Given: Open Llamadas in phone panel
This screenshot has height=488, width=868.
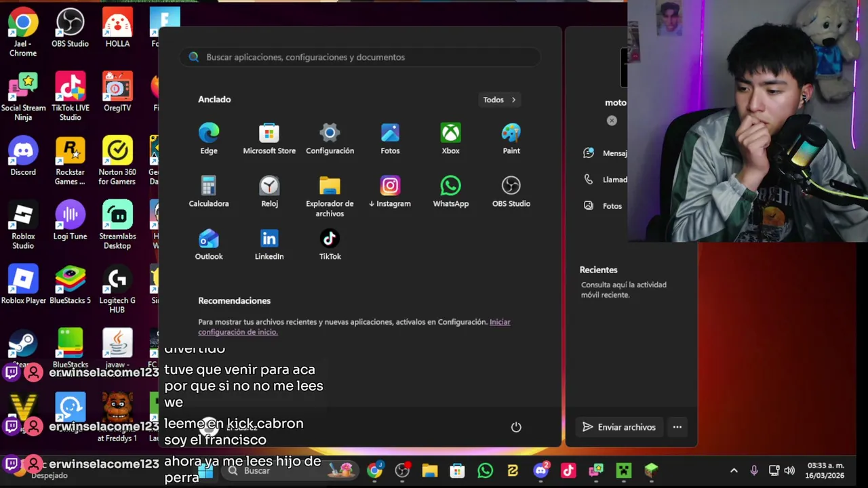Looking at the screenshot, I should click(x=605, y=180).
